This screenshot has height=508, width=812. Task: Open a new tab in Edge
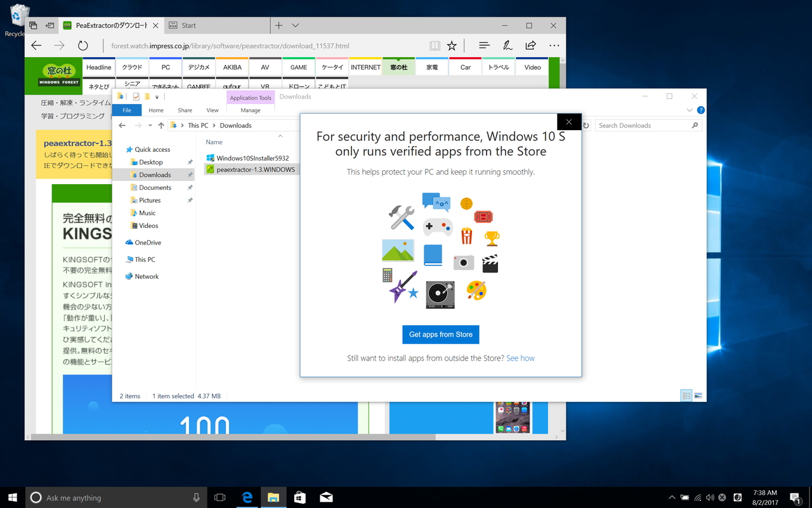[x=278, y=25]
